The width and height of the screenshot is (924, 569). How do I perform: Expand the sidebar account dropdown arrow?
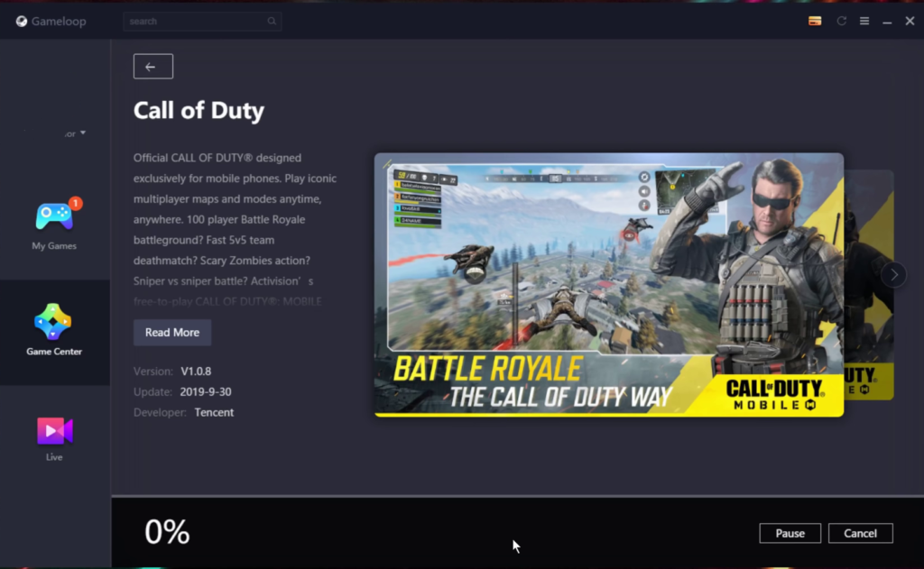pos(83,133)
